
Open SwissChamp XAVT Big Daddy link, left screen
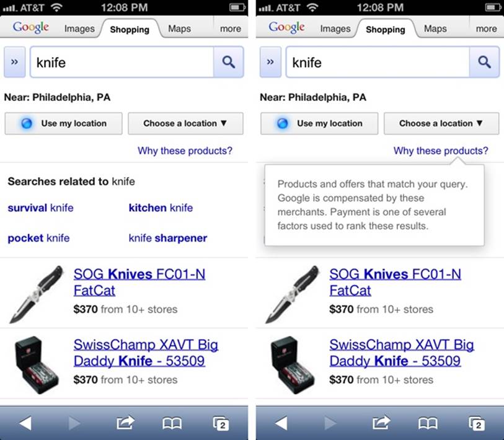[x=146, y=353]
